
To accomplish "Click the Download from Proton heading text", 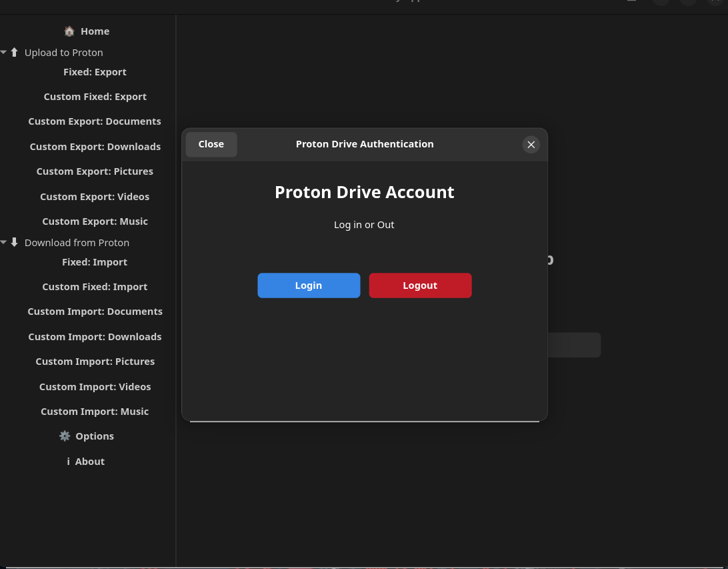I will point(77,242).
